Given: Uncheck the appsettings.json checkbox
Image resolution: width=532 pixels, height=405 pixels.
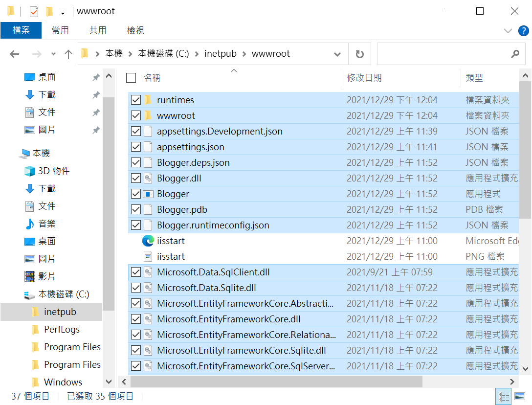Looking at the screenshot, I should pos(136,147).
